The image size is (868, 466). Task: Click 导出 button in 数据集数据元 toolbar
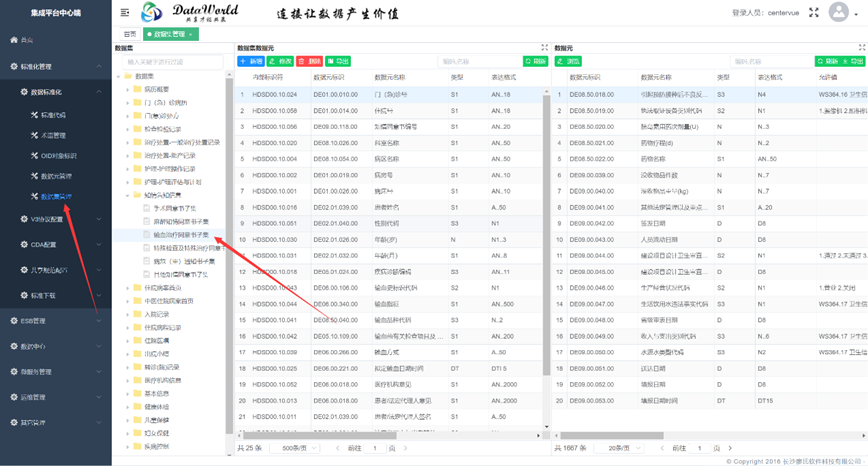pyautogui.click(x=338, y=61)
